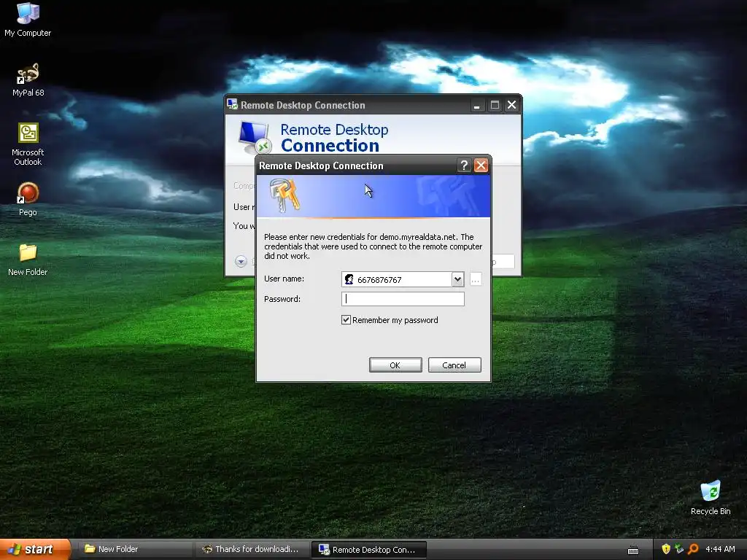Open the Windows Start menu
The width and height of the screenshot is (747, 560).
click(36, 549)
